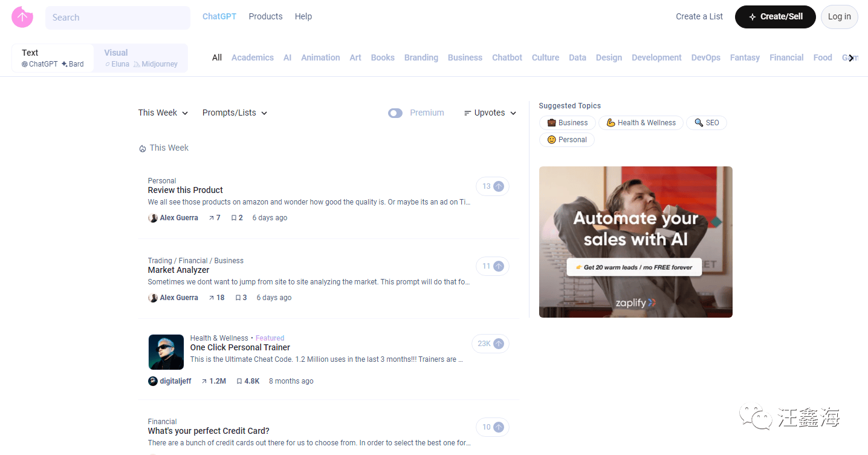Image resolution: width=868 pixels, height=455 pixels.
Task: Click the flame icon beside This Week heading
Action: [x=143, y=148]
